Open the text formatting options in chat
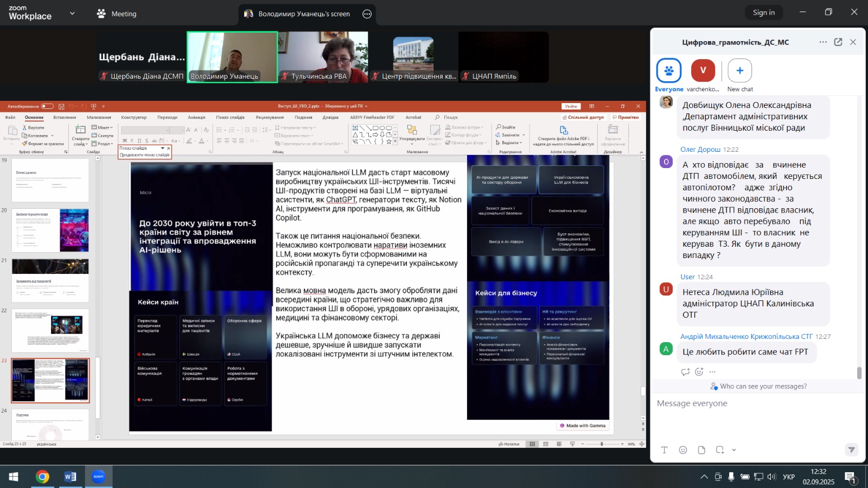This screenshot has height=488, width=868. point(664,450)
